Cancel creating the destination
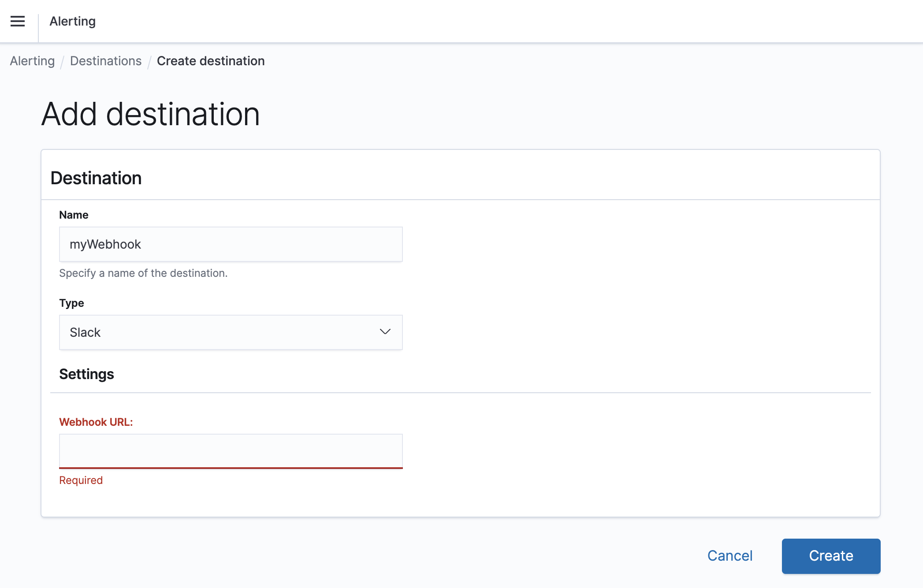This screenshot has height=588, width=923. coord(730,556)
